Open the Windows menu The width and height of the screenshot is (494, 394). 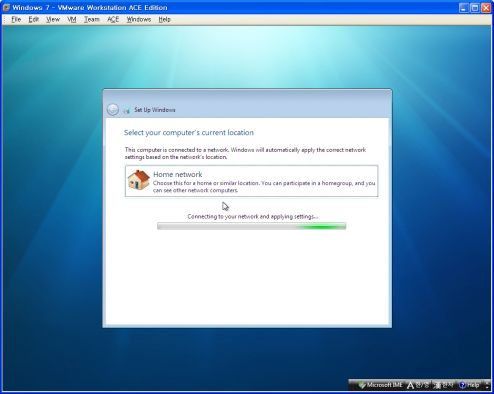139,19
